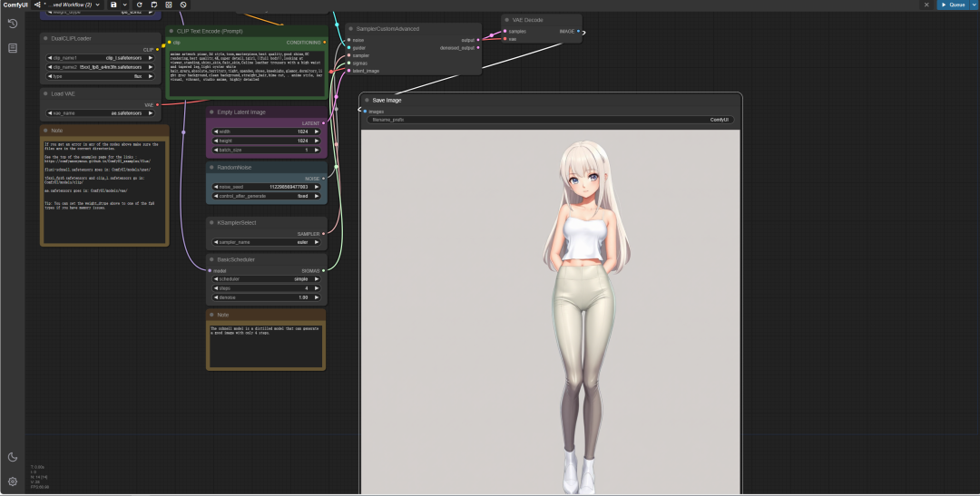Collapse the Save Image node dot

[x=367, y=100]
